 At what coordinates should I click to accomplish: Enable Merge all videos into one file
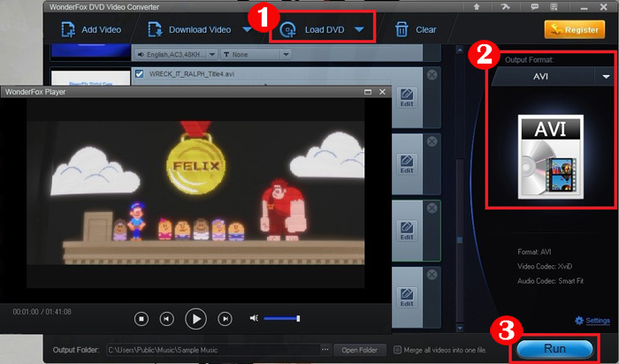(x=398, y=350)
